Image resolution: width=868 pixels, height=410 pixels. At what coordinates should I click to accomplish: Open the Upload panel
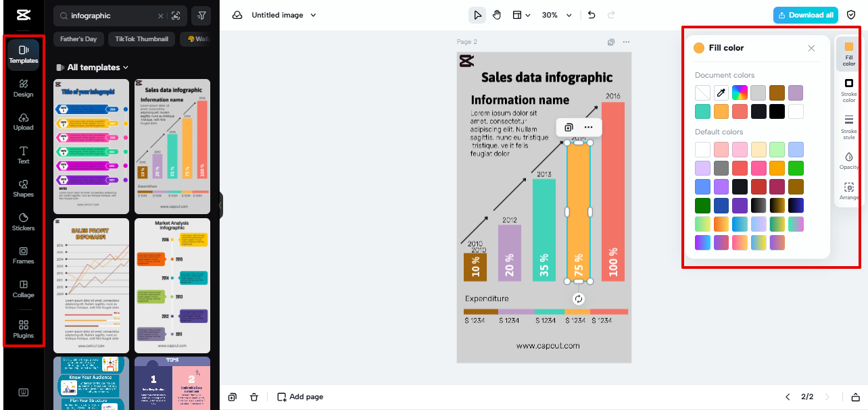pos(23,122)
